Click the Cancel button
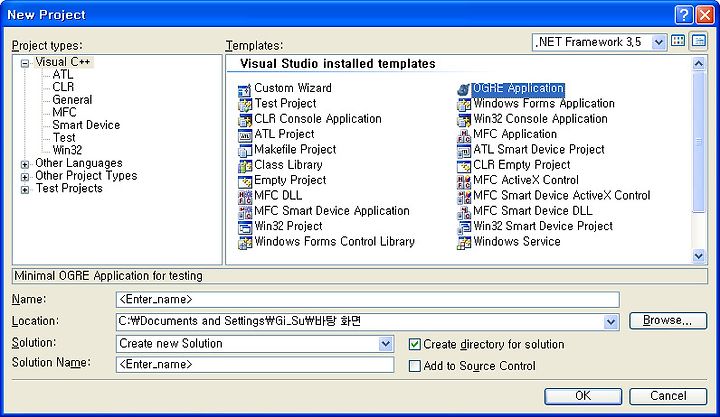720x417 pixels. click(x=668, y=396)
